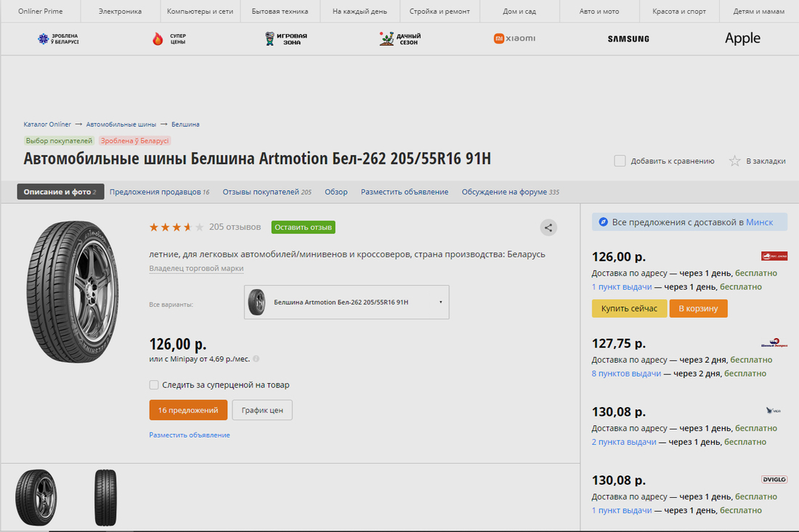Open the main tire product image
799x532 pixels.
(73, 292)
